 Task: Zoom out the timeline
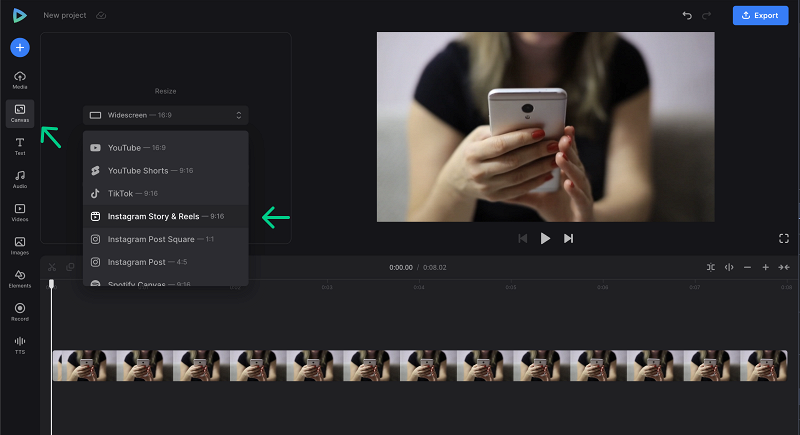(x=747, y=267)
